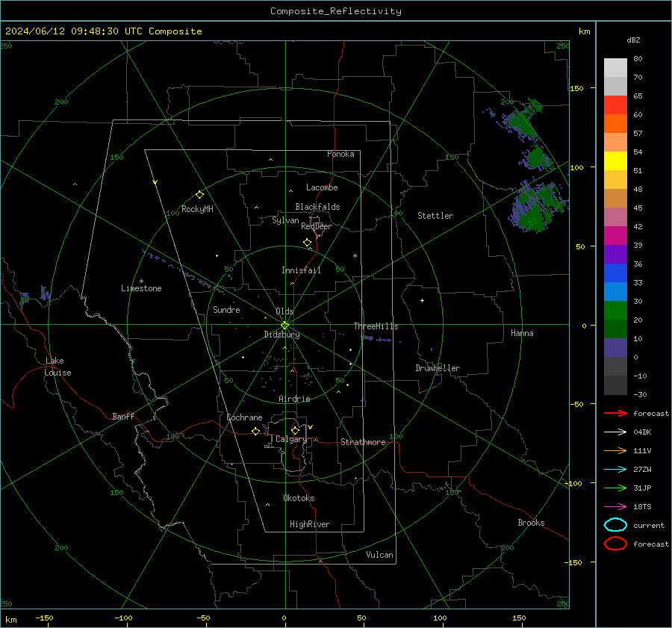This screenshot has width=672, height=628.
Task: Click the Drumheller town label
Action: 438,368
